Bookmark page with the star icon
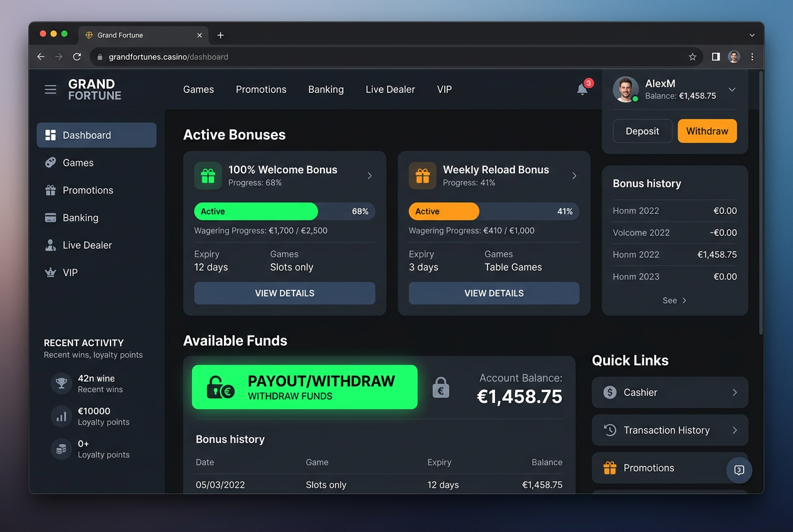Viewport: 793px width, 532px height. click(693, 56)
